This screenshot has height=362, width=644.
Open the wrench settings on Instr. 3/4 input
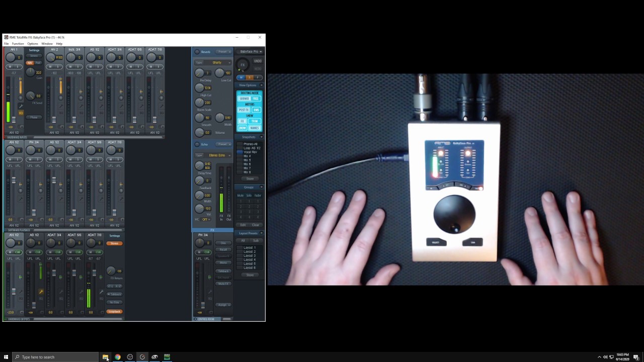[x=81, y=106]
